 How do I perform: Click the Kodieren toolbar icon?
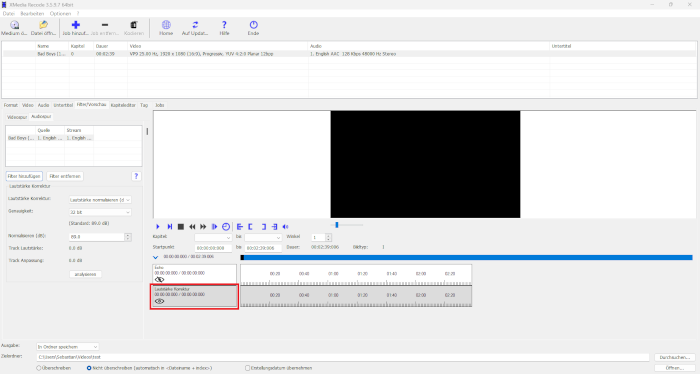point(134,25)
